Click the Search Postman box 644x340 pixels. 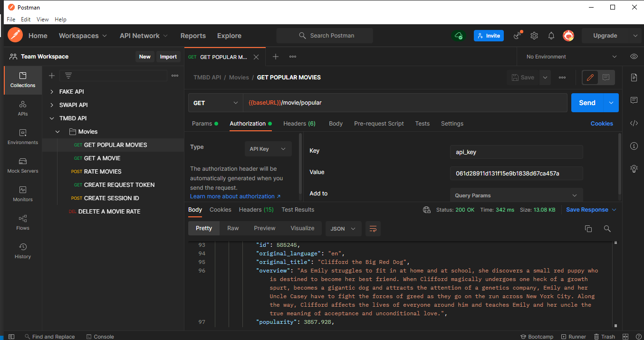(x=325, y=36)
